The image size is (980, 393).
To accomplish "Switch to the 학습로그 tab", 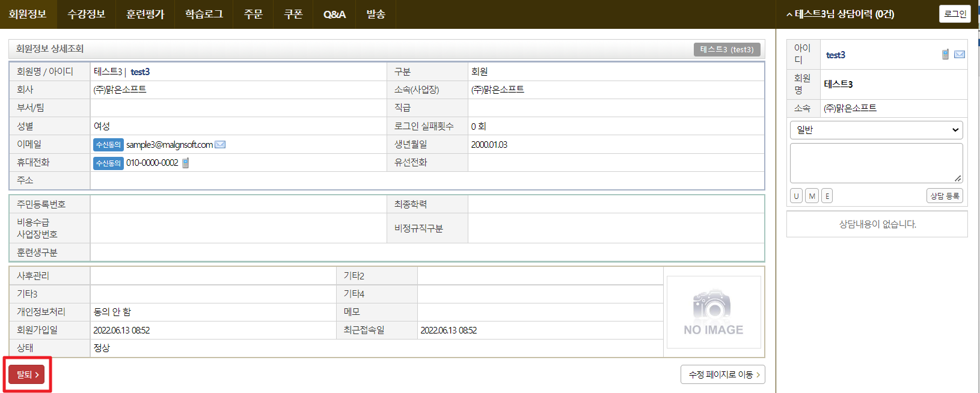I will coord(204,14).
